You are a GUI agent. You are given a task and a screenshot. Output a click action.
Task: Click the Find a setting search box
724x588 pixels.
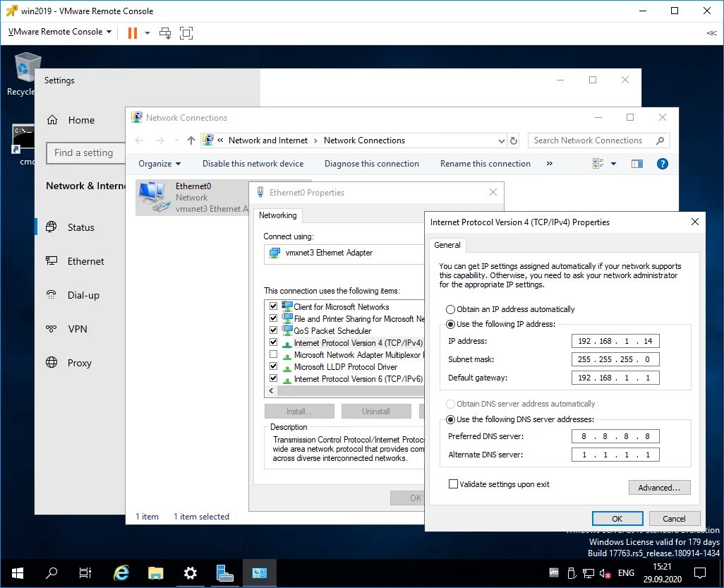86,153
